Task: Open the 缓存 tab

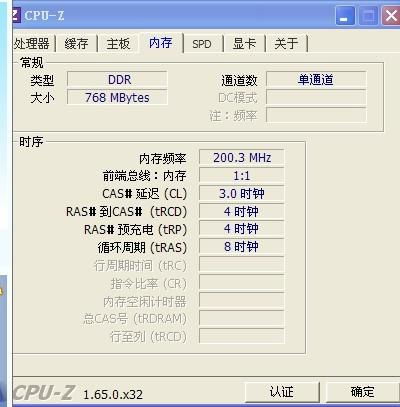Action: 76,44
